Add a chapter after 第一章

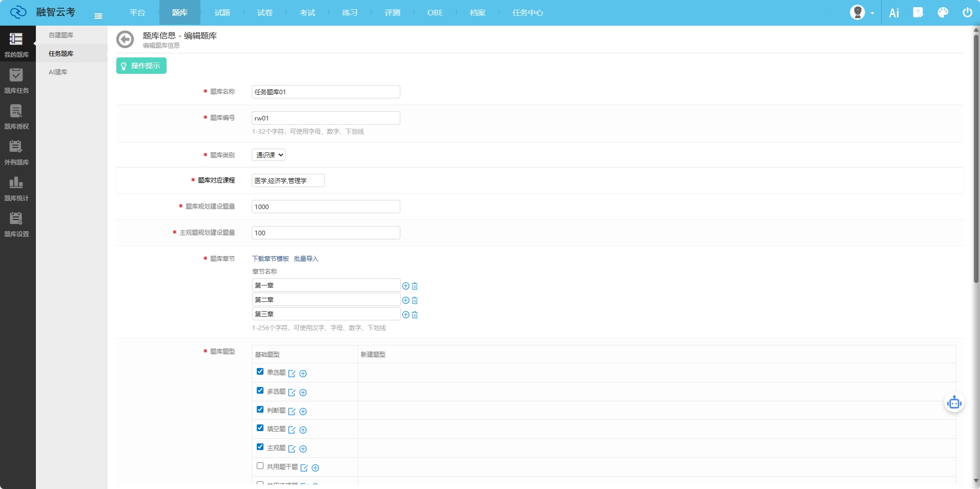pos(405,286)
